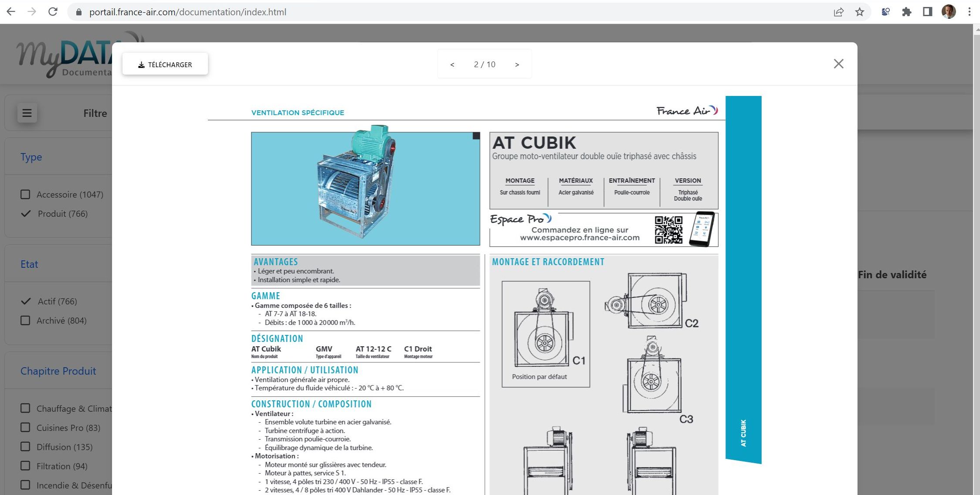Open the Chrome three-dot menu
This screenshot has height=495, width=980.
click(970, 12)
